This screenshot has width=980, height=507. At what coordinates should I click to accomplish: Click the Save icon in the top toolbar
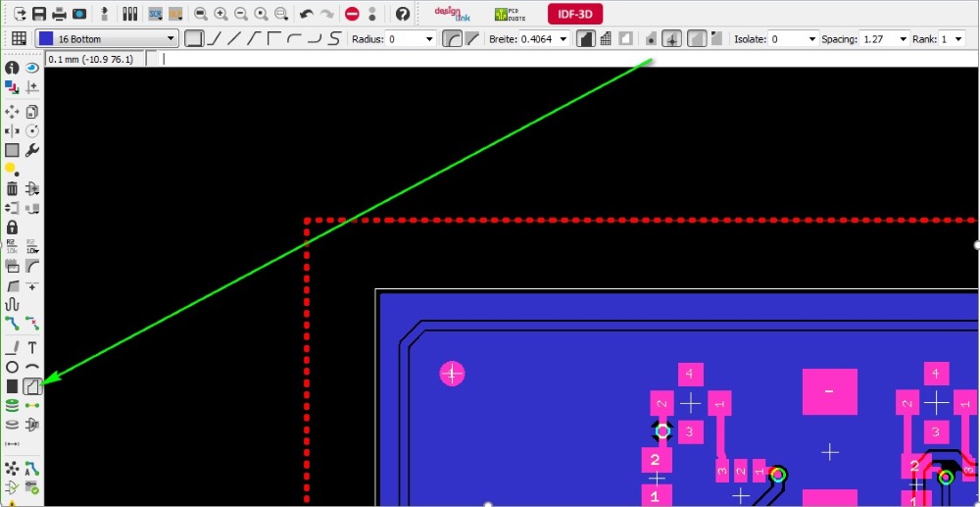click(39, 14)
